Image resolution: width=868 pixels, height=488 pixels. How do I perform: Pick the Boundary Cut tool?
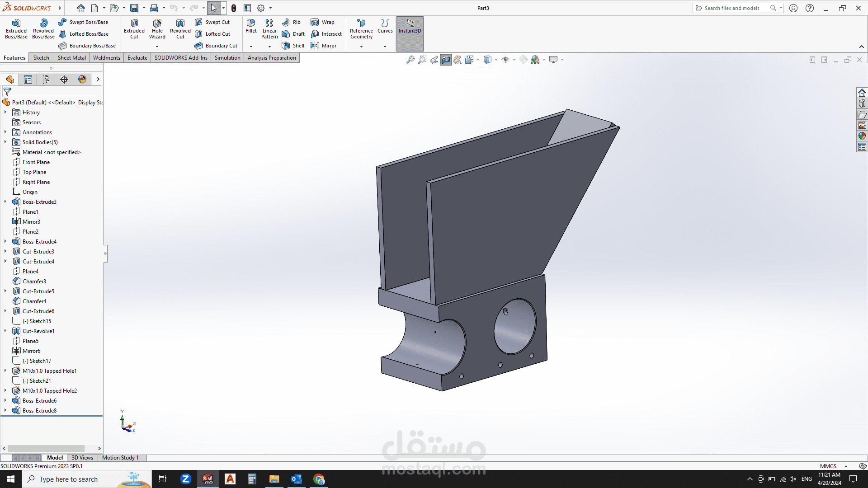[216, 46]
